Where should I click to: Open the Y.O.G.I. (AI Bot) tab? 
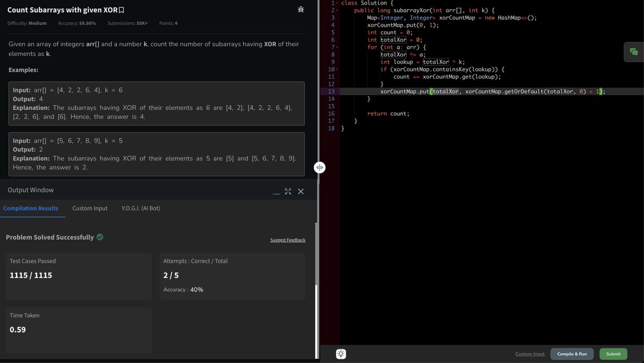141,208
